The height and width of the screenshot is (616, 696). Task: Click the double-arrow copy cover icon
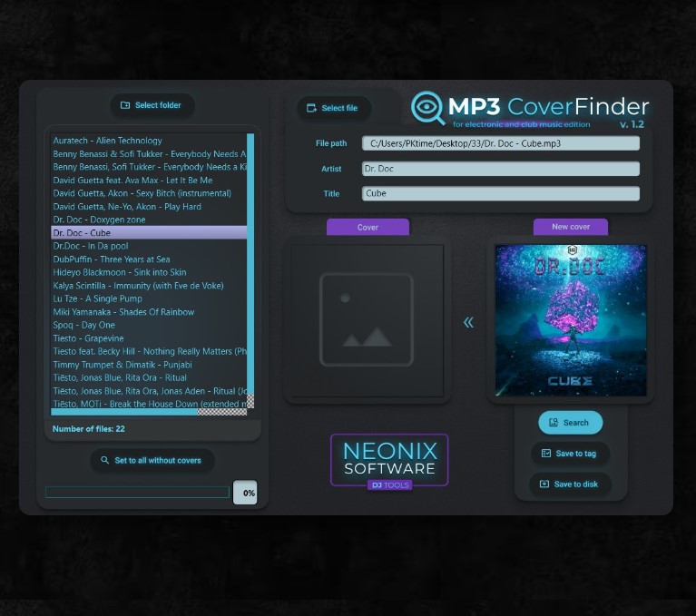(468, 322)
